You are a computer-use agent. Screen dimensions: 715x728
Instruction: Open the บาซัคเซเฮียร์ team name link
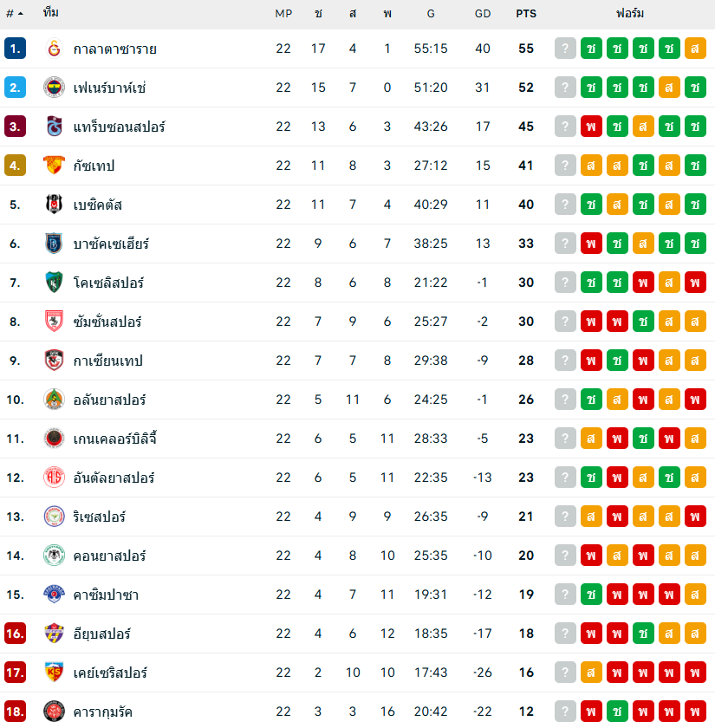pos(111,244)
